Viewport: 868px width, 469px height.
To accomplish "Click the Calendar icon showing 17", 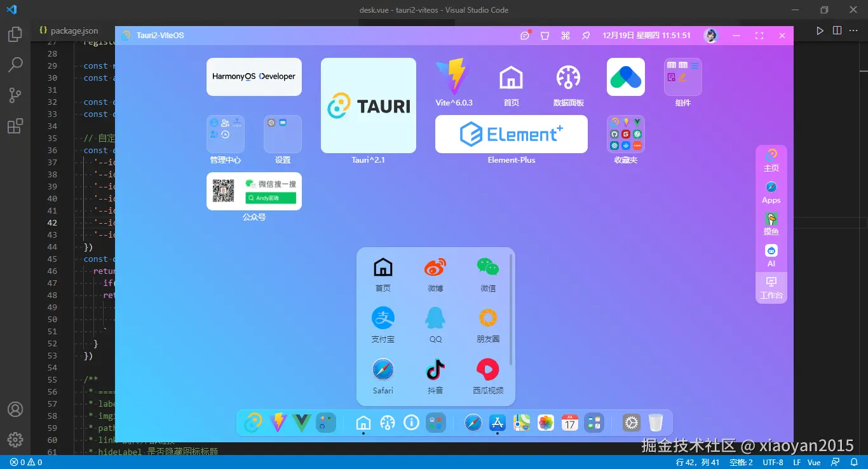I will point(570,423).
